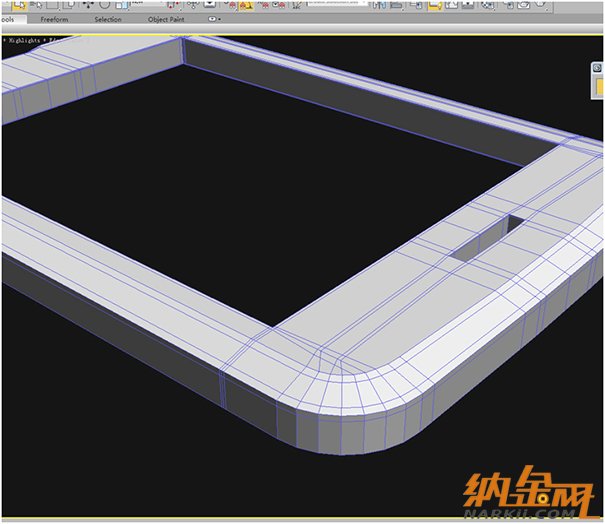Toggle the highlighted Angle Snap button
The width and height of the screenshot is (605, 524).
pyautogui.click(x=245, y=5)
